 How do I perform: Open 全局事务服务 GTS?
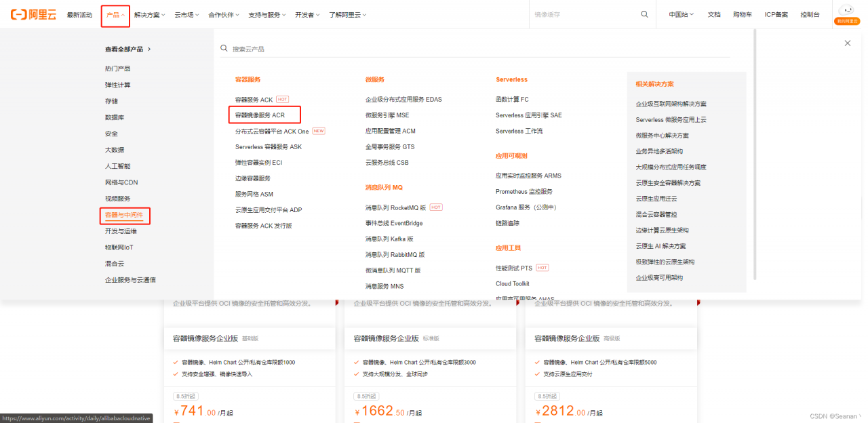[390, 146]
